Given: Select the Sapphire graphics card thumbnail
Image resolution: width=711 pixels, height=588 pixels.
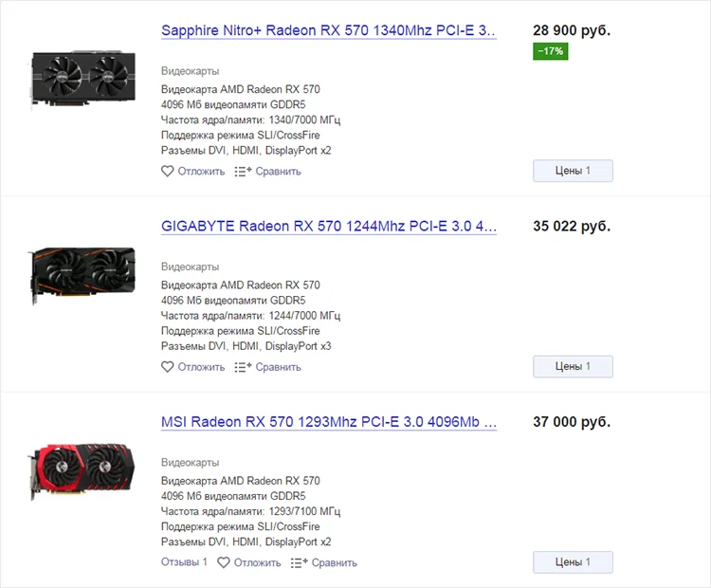Looking at the screenshot, I should (83, 79).
